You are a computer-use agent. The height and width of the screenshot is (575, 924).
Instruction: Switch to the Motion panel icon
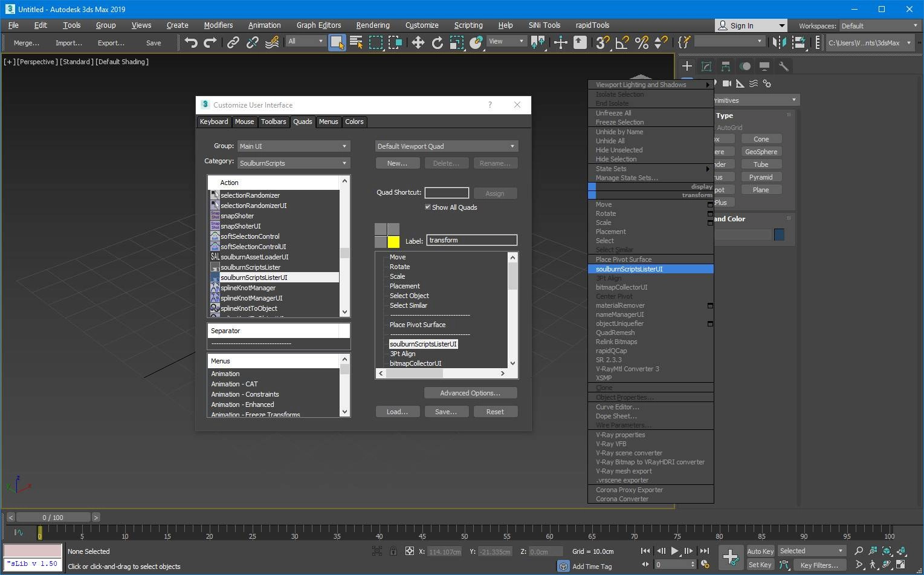coord(745,67)
